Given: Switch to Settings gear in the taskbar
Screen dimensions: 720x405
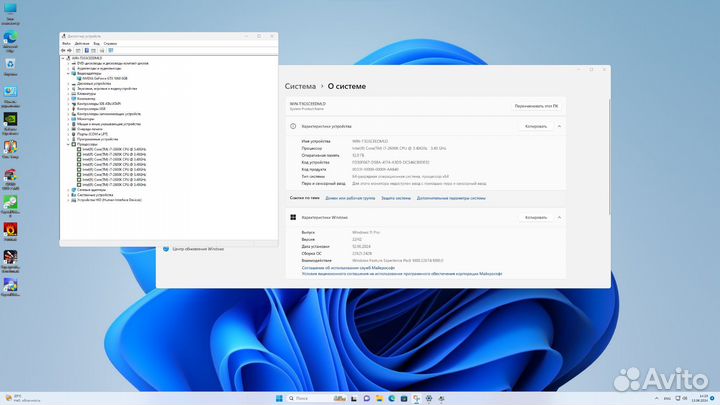Looking at the screenshot, I should 428,398.
